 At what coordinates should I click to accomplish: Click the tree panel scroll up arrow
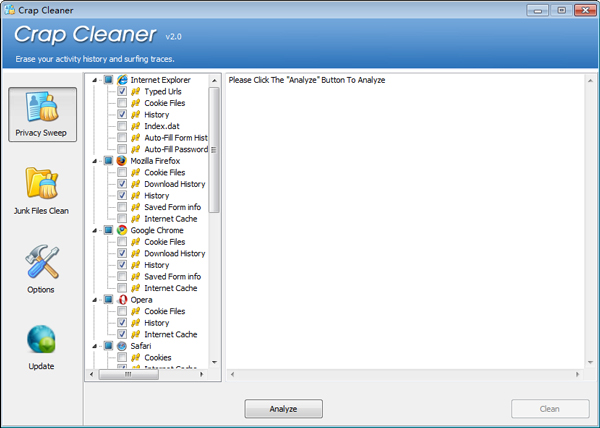pos(214,80)
